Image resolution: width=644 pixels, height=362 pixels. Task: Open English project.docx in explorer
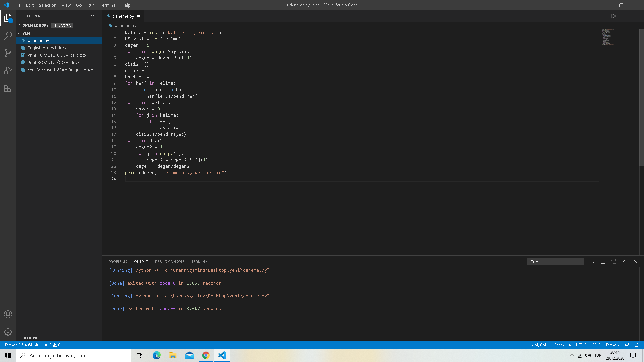click(x=47, y=48)
